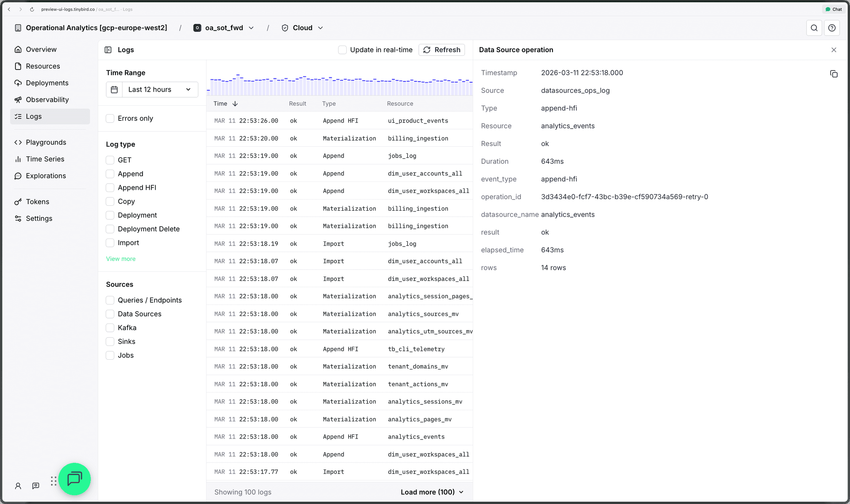Toggle Update in real-time
Image resolution: width=850 pixels, height=504 pixels.
[343, 50]
